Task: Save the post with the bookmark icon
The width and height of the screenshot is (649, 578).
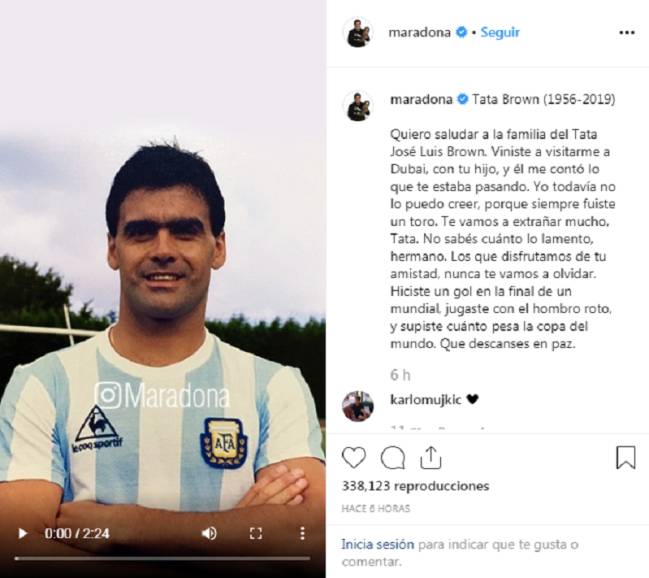Action: pyautogui.click(x=625, y=457)
